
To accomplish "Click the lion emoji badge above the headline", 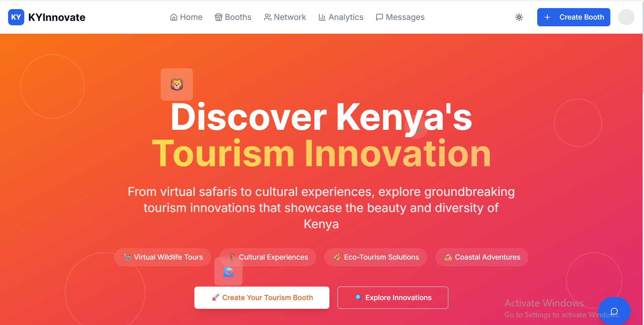I will click(176, 84).
